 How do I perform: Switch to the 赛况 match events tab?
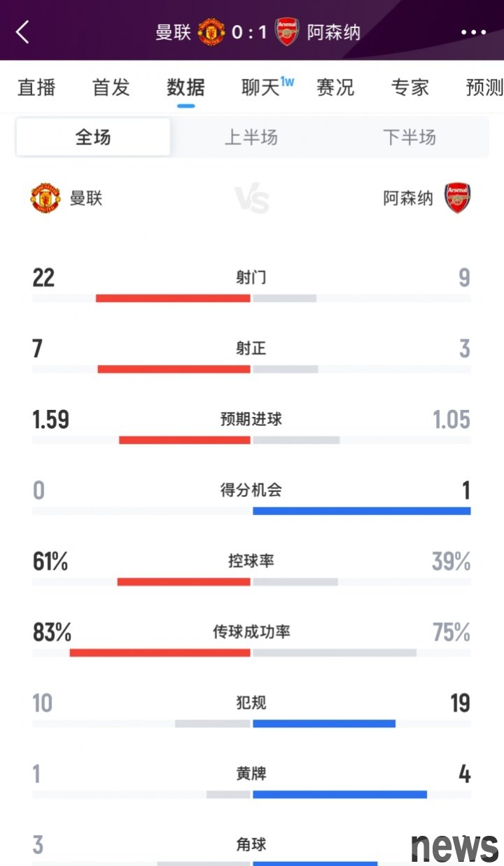point(335,88)
